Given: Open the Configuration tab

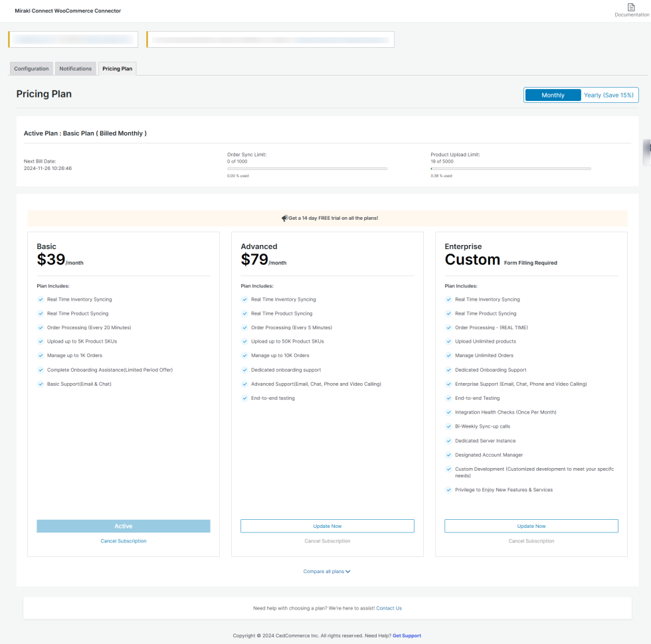Looking at the screenshot, I should 31,68.
